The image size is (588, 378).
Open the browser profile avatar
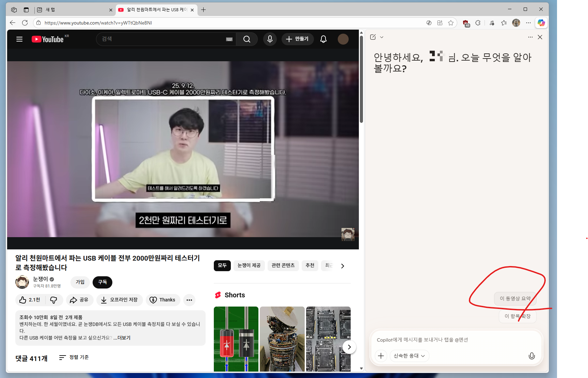click(516, 23)
